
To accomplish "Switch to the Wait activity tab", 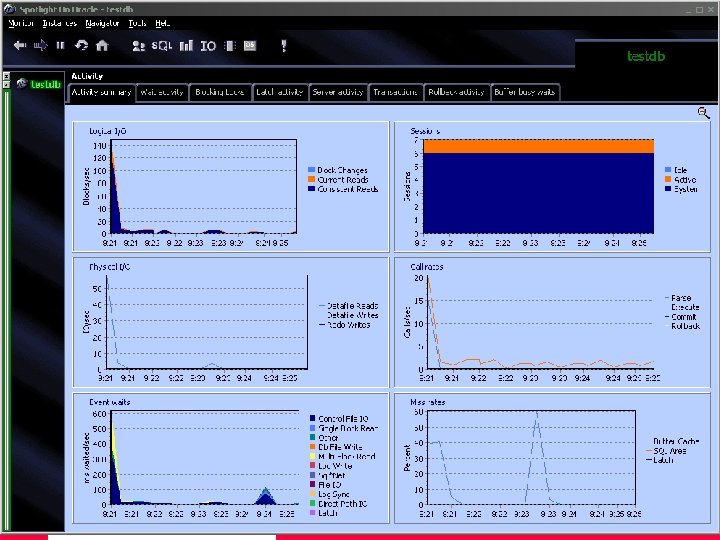I will pyautogui.click(x=162, y=92).
